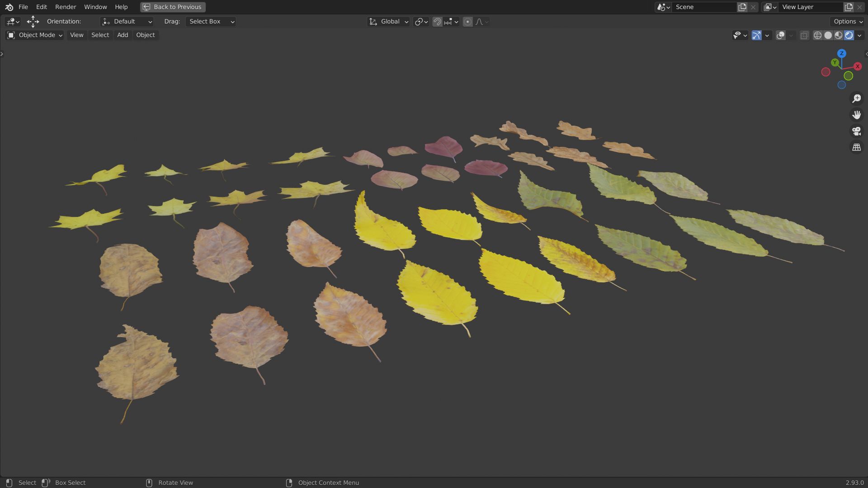Select wireframe viewport shading
Viewport: 868px width, 488px height.
(x=817, y=35)
